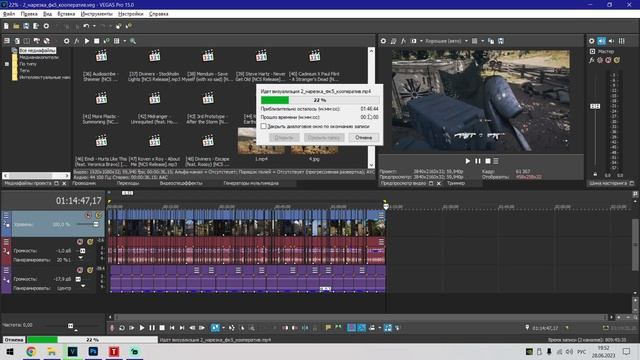The image size is (640, 360).
Task: Select the '[36] Audioscribe' media file
Action: (x=101, y=65)
